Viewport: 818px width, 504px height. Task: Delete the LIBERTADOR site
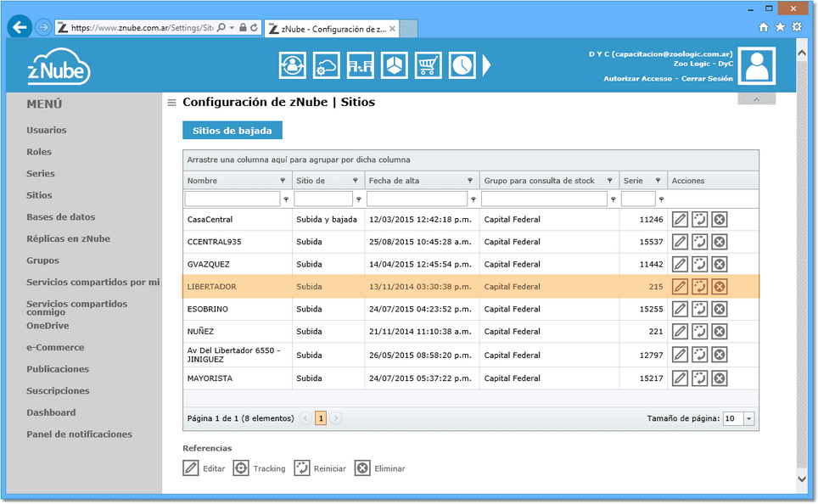click(x=720, y=287)
